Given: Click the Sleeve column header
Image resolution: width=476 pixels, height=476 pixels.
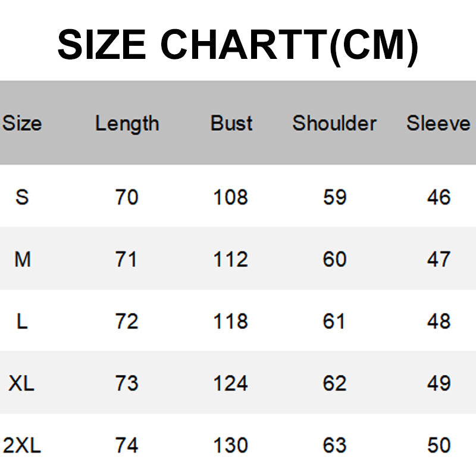Looking at the screenshot, I should point(439,124).
